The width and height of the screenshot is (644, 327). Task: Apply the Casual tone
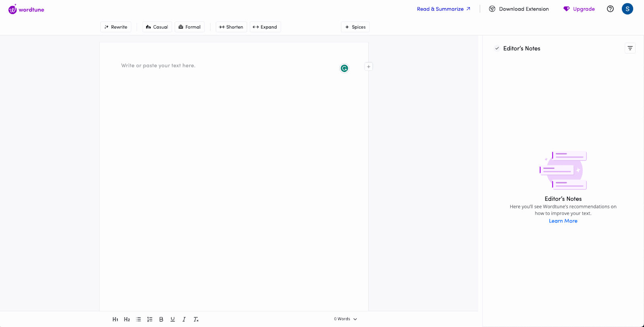tap(157, 27)
